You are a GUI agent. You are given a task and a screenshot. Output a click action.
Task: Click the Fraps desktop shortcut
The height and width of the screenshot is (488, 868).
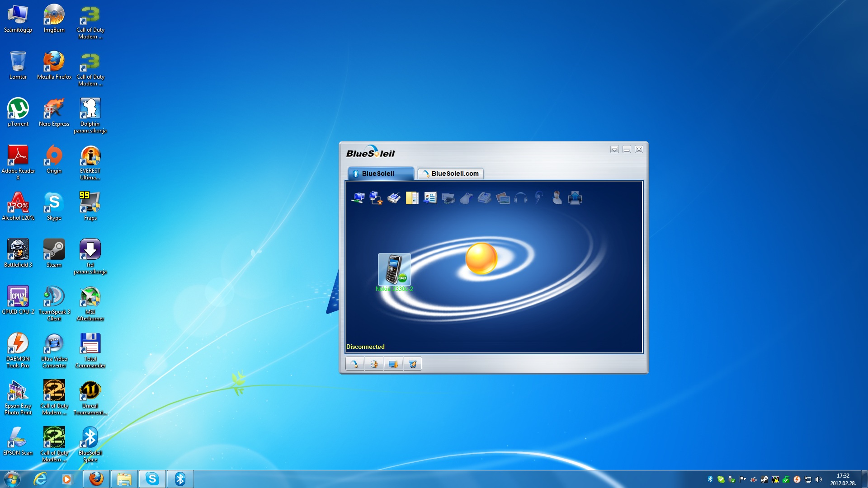click(90, 207)
